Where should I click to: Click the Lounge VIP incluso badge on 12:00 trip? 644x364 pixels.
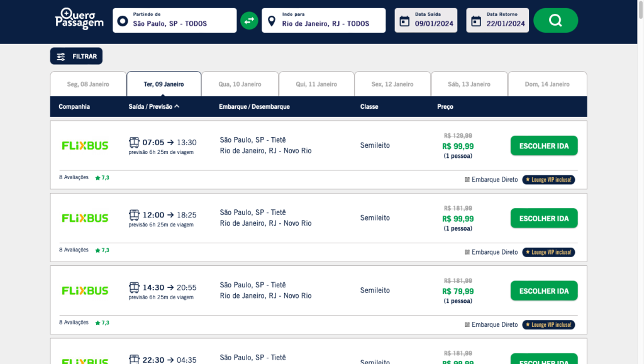[x=548, y=252]
